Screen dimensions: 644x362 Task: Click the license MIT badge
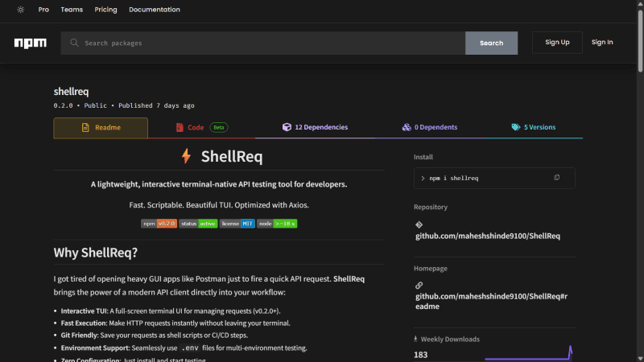tap(237, 224)
